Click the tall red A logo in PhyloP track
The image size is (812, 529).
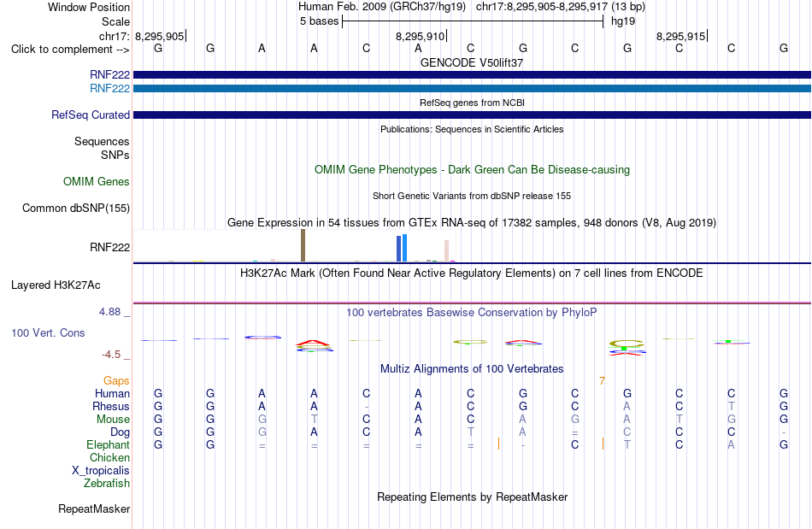coord(313,343)
